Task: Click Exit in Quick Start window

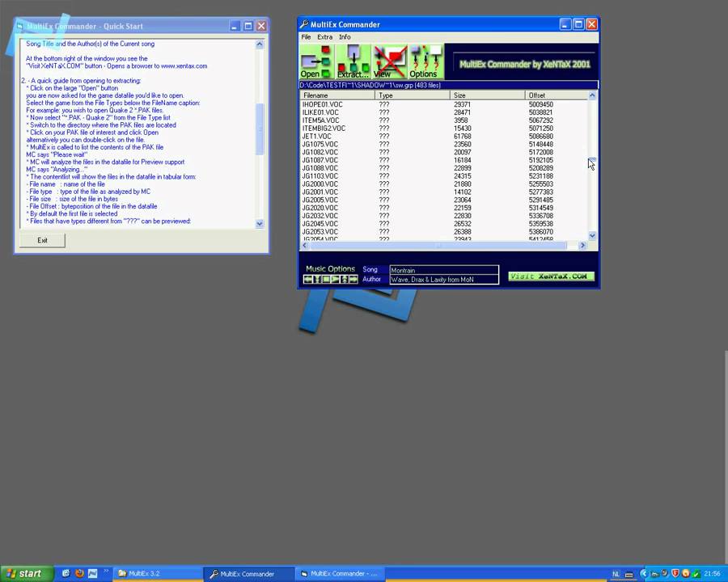Action: click(42, 240)
